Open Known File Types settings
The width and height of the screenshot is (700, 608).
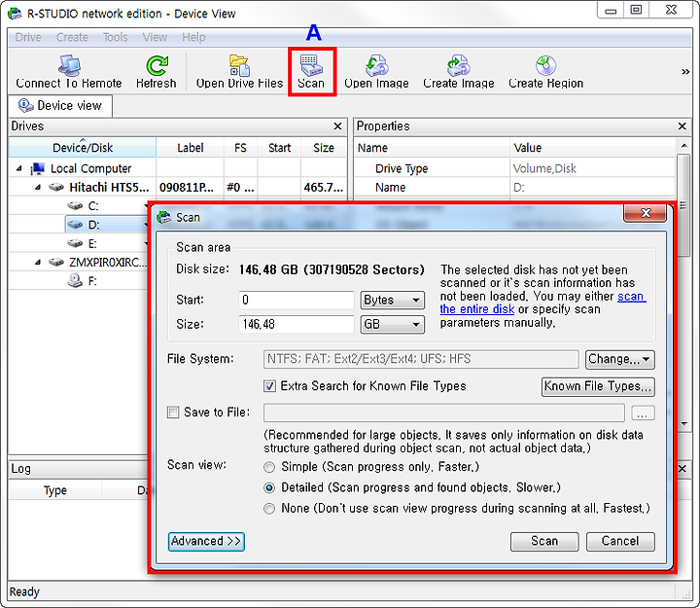pos(598,386)
